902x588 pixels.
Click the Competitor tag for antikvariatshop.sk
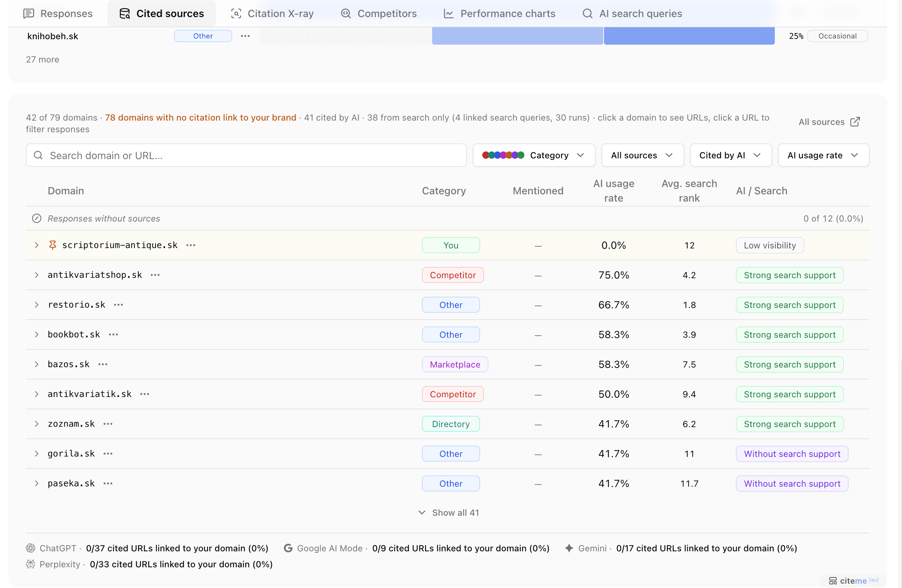point(453,275)
